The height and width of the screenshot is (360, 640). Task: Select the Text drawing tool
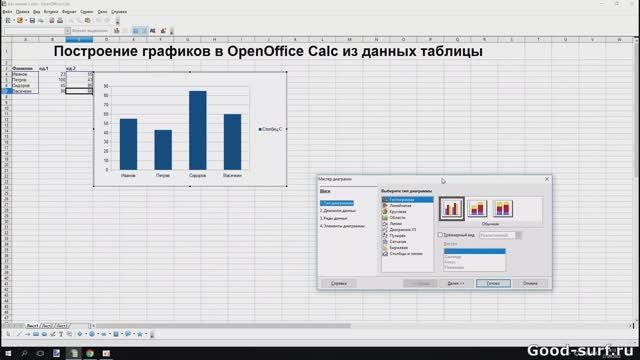click(x=61, y=334)
